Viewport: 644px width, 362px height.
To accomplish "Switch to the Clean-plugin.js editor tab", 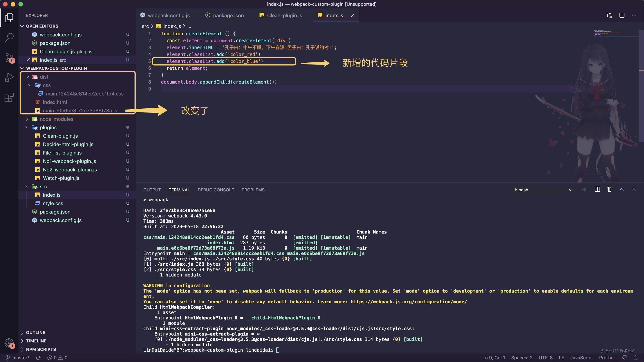I will coord(281,15).
